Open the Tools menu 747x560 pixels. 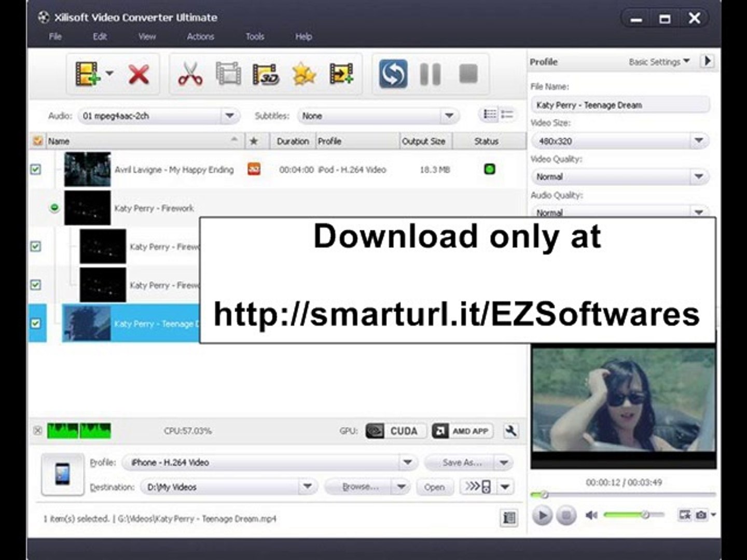[255, 36]
